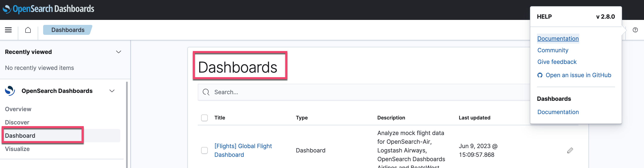Click the edit pencil icon for the Flights dashboard

pos(570,150)
